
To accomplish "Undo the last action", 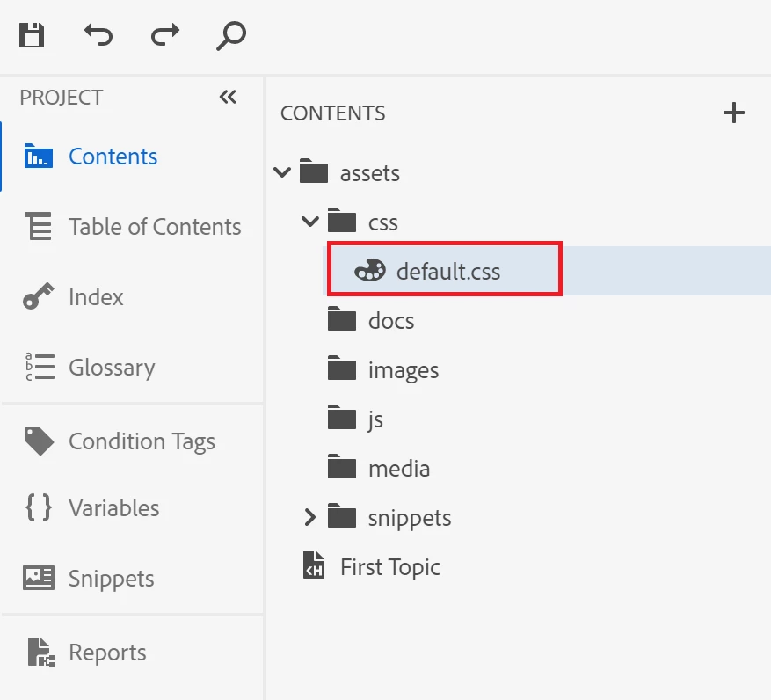I will 98,35.
